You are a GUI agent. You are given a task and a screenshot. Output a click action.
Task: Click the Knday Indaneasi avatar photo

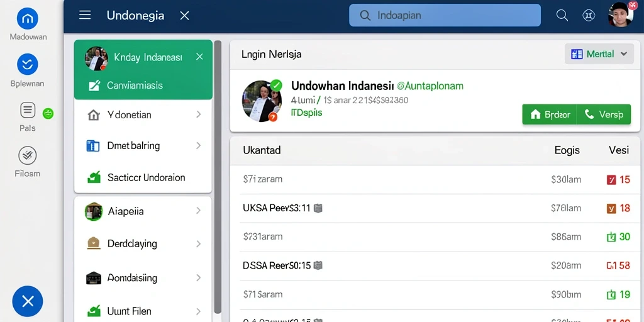coord(96,58)
